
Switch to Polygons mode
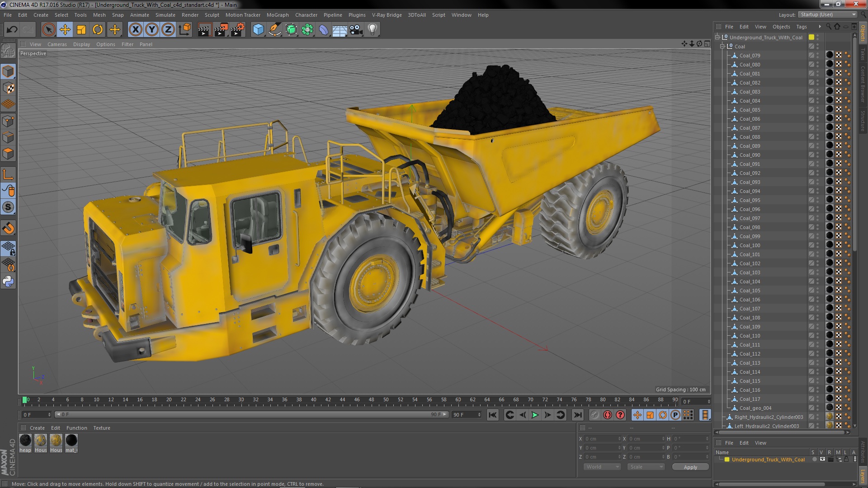(8, 154)
